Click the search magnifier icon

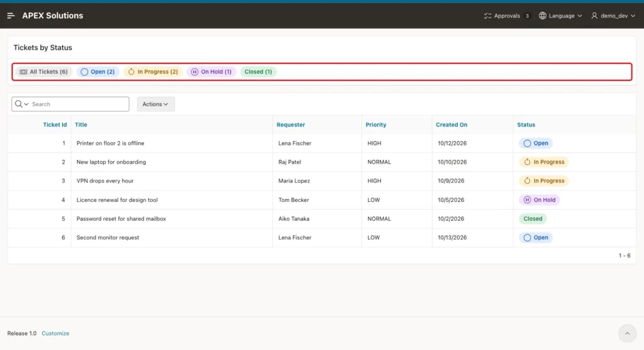[x=18, y=104]
